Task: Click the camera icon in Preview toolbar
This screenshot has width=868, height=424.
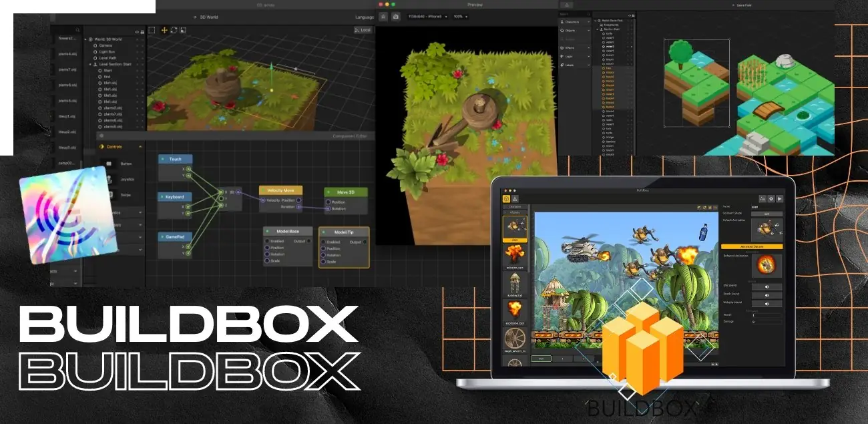Action: 396,16
